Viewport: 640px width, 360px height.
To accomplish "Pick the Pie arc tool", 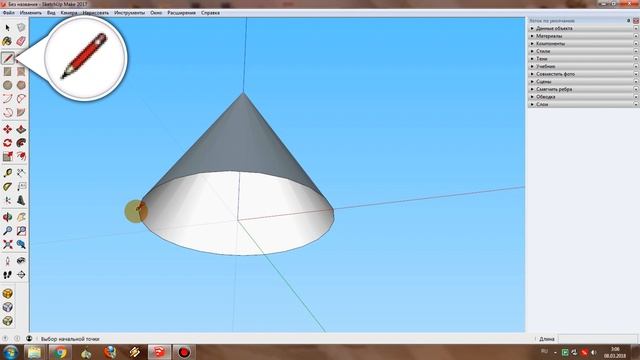I will pos(21,112).
